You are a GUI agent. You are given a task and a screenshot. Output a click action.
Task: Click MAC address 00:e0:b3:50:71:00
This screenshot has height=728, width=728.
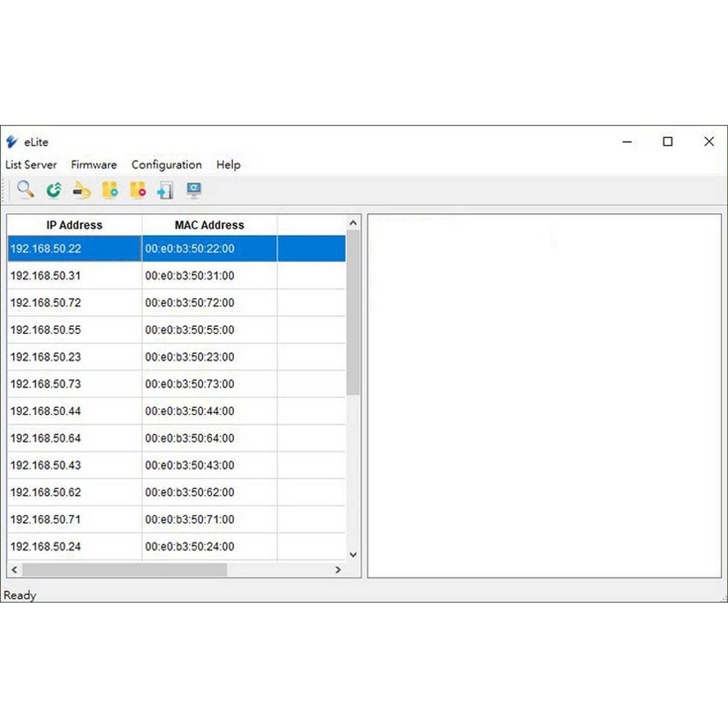point(189,519)
